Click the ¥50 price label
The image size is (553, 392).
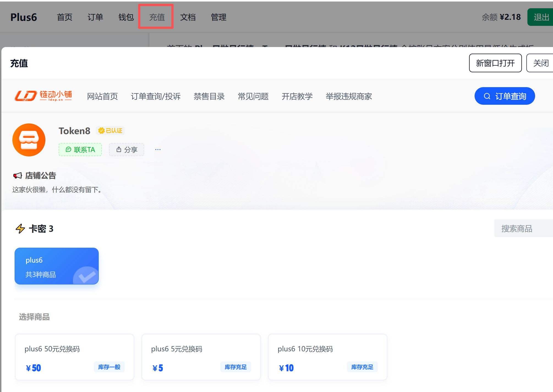tap(33, 368)
